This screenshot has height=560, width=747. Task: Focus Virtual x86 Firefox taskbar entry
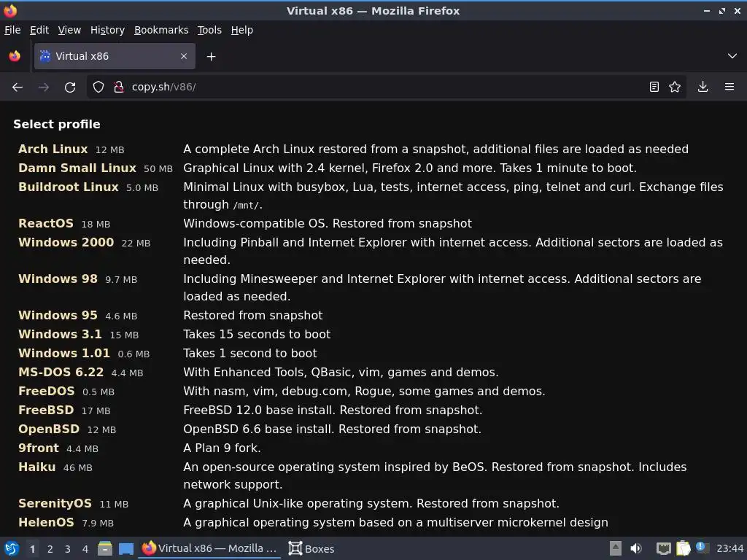point(209,548)
